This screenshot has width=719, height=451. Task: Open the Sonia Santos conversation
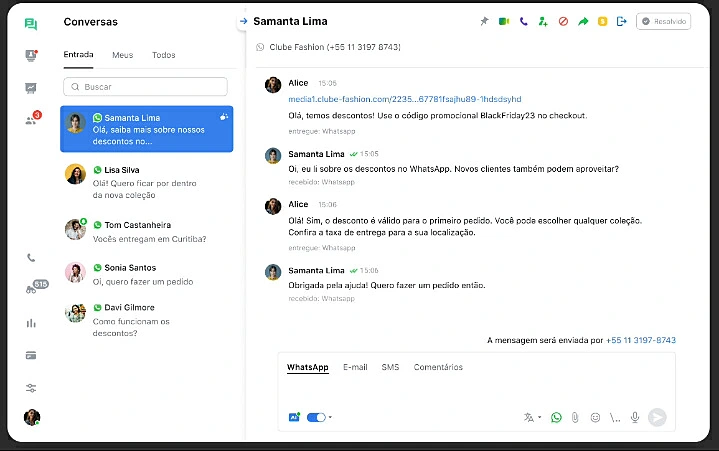[147, 274]
